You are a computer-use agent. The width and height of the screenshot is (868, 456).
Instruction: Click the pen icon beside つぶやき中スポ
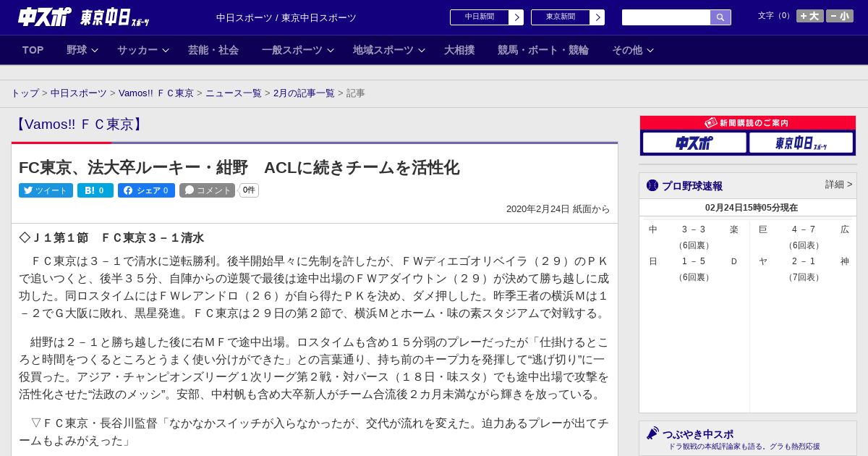pyautogui.click(x=652, y=433)
